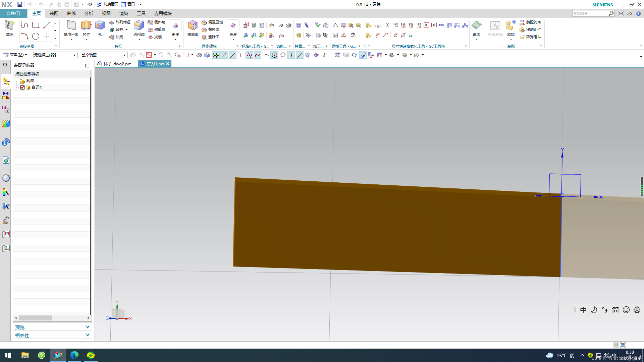Open the assembly navigator sidebar icon
Image resolution: width=644 pixels, height=362 pixels.
click(x=6, y=81)
